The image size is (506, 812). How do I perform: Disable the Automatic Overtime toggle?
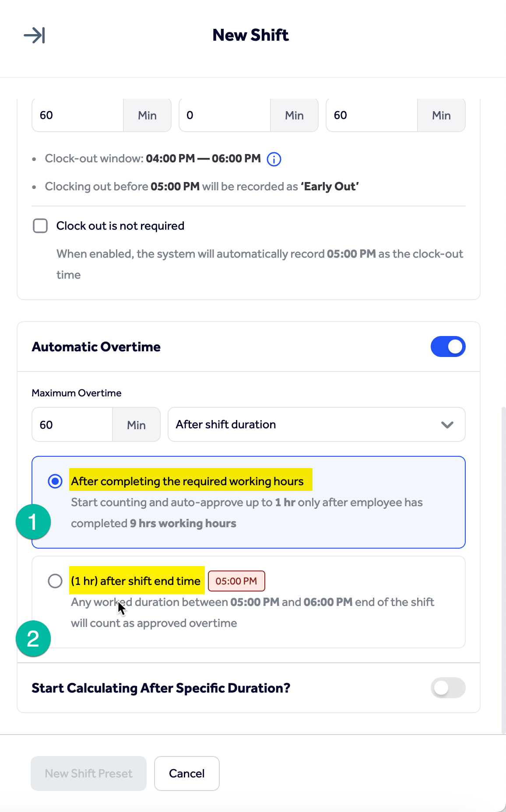click(x=448, y=346)
